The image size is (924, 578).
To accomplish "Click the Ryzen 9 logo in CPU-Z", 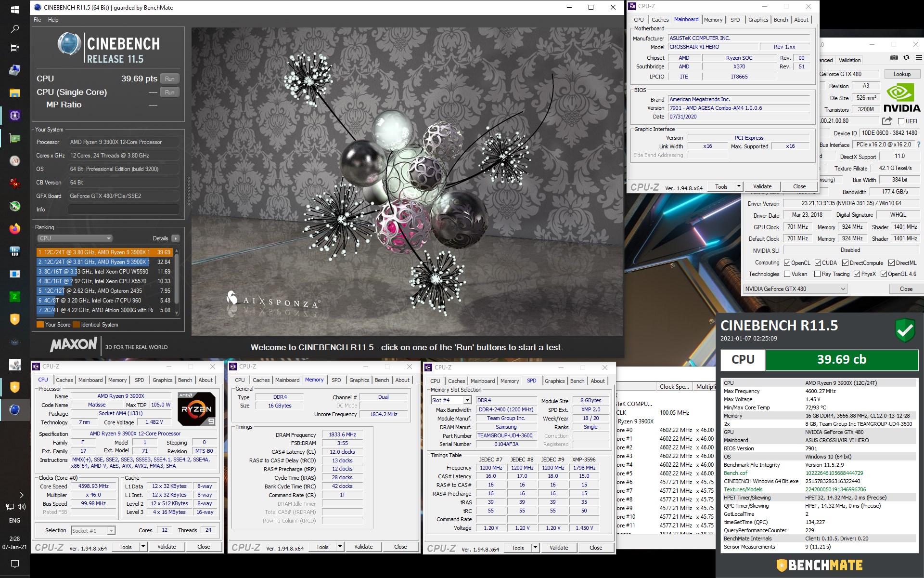I will tap(197, 408).
